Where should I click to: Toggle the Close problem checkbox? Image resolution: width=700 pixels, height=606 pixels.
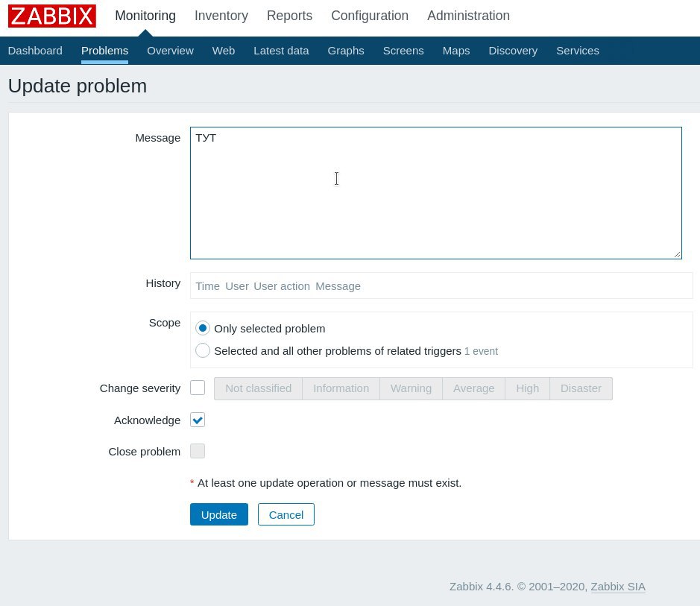198,451
